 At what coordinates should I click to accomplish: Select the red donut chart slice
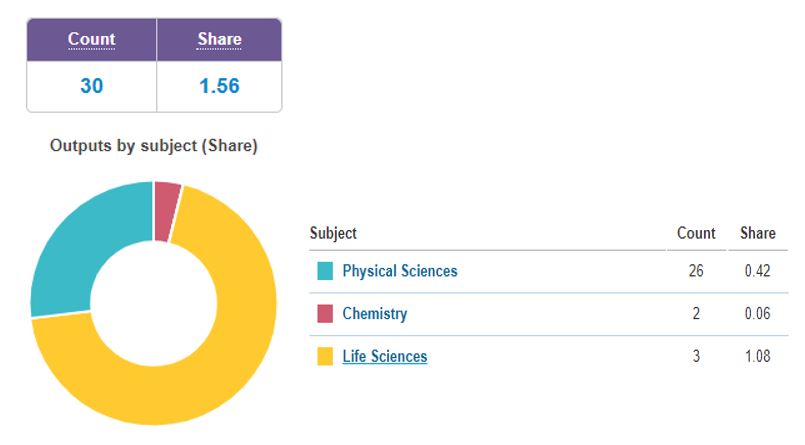click(166, 211)
